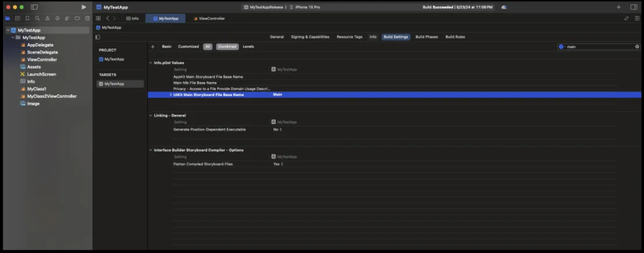The height and width of the screenshot is (253, 644).
Task: Switch to the Resource Tags tab
Action: point(350,37)
